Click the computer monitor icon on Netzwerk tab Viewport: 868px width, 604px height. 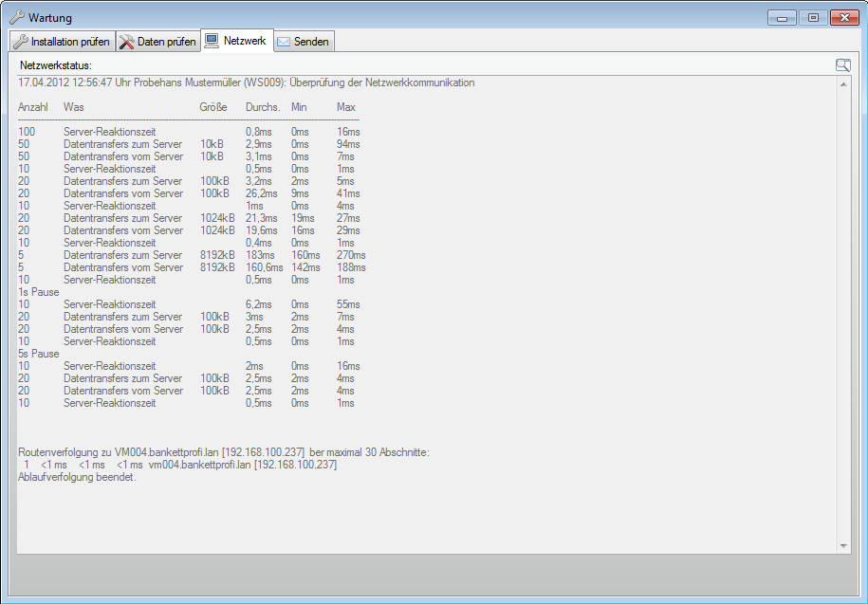pos(212,41)
